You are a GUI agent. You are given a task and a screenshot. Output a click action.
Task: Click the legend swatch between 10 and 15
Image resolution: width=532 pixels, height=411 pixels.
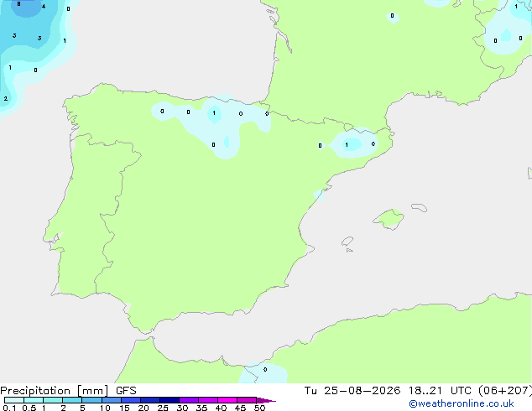coord(112,400)
